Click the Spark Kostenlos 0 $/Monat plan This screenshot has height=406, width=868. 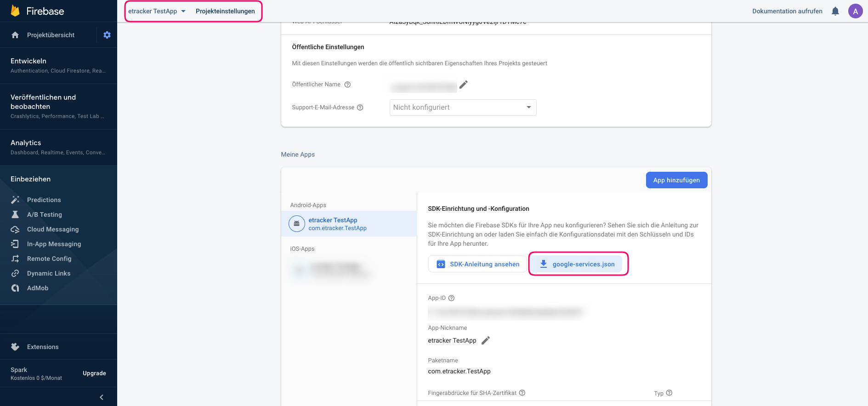coord(36,373)
